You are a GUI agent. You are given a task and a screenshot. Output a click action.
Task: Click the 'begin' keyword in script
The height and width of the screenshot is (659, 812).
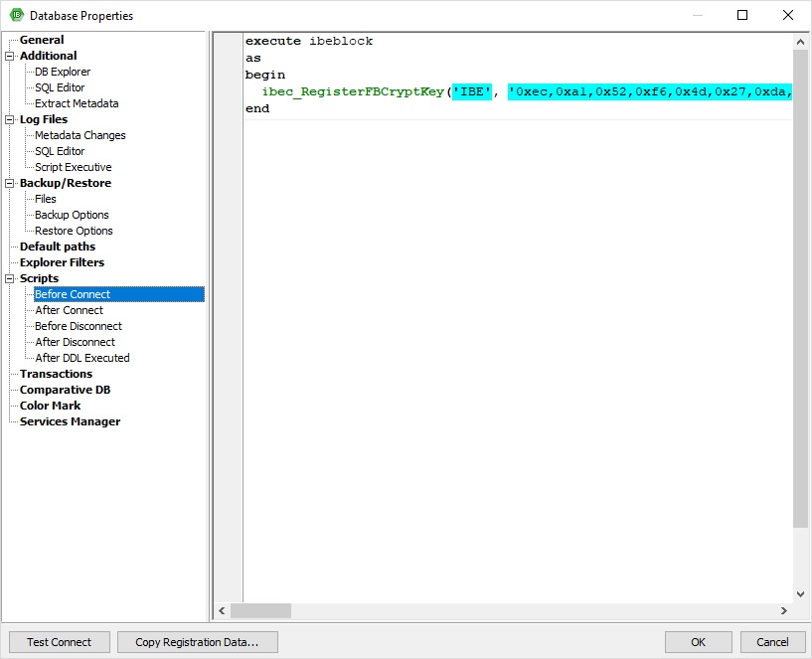tap(265, 76)
